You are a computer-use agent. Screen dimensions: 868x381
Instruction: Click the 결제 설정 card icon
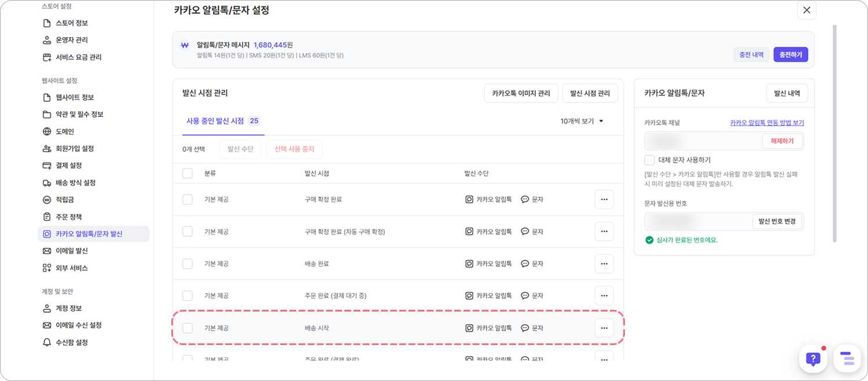click(47, 166)
